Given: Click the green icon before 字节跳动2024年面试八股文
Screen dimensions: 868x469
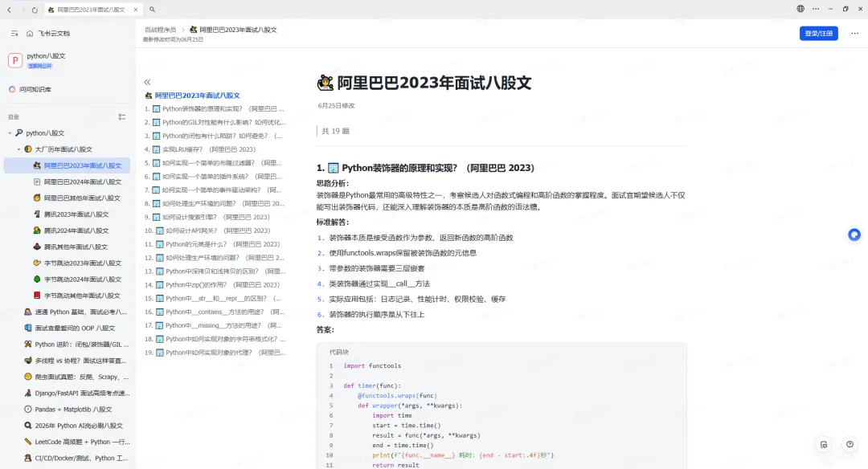Looking at the screenshot, I should tap(37, 279).
